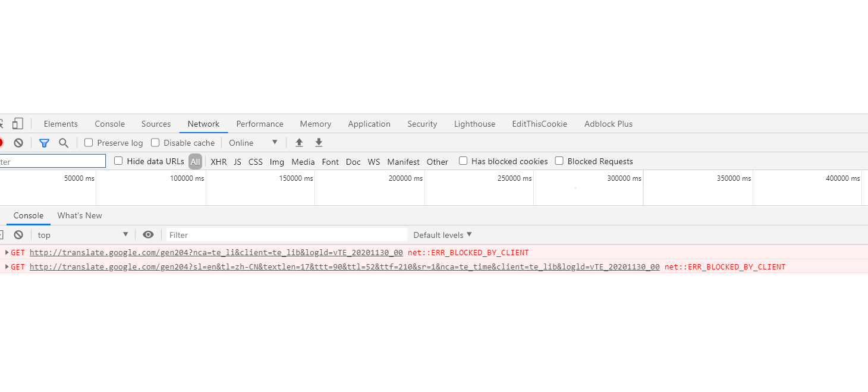Click the export HAR file icon
The image size is (868, 392).
(319, 143)
